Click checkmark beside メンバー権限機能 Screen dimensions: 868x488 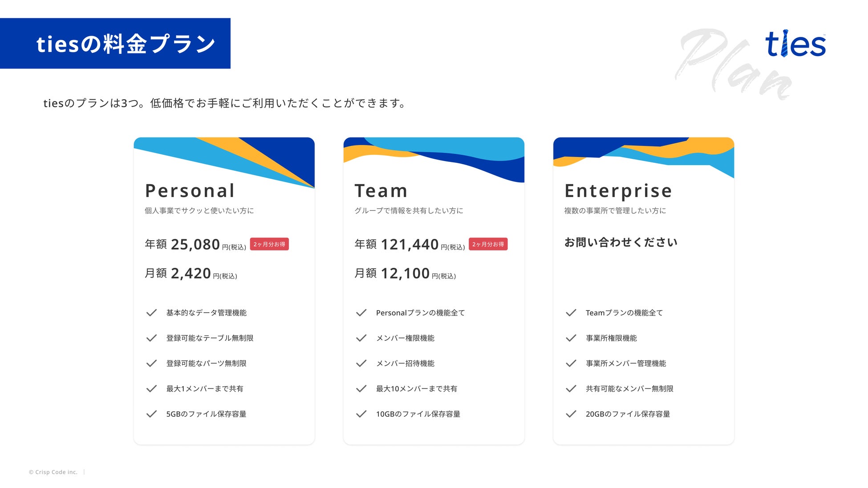point(361,338)
